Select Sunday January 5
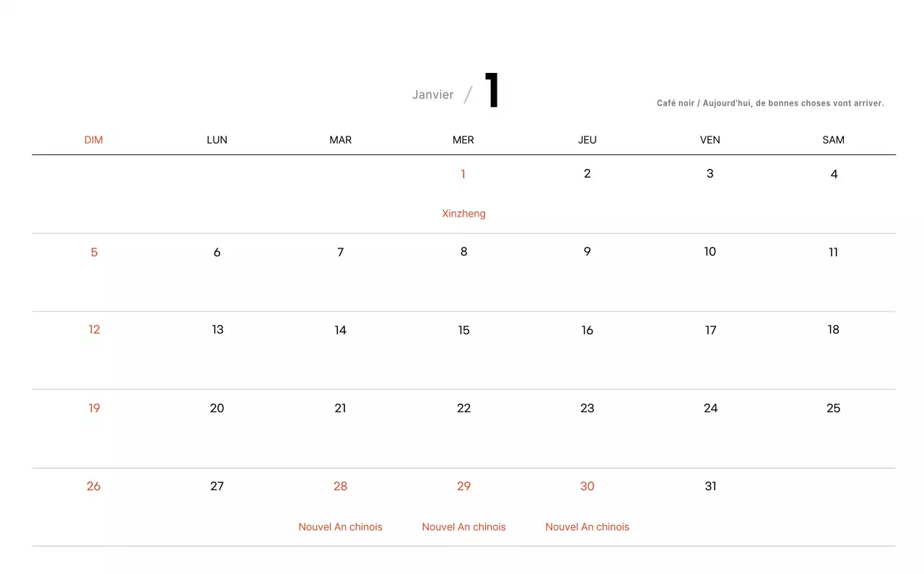The height and width of the screenshot is (574, 924). [x=94, y=253]
